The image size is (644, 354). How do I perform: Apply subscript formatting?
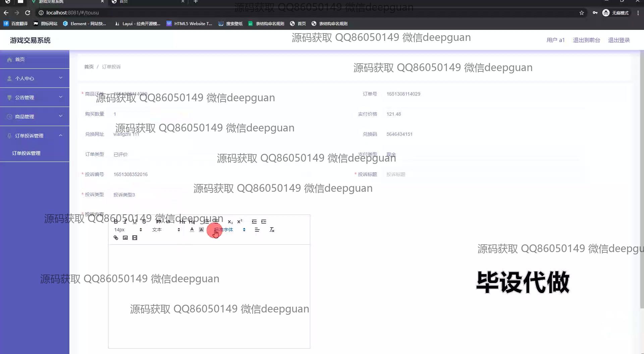pos(230,222)
